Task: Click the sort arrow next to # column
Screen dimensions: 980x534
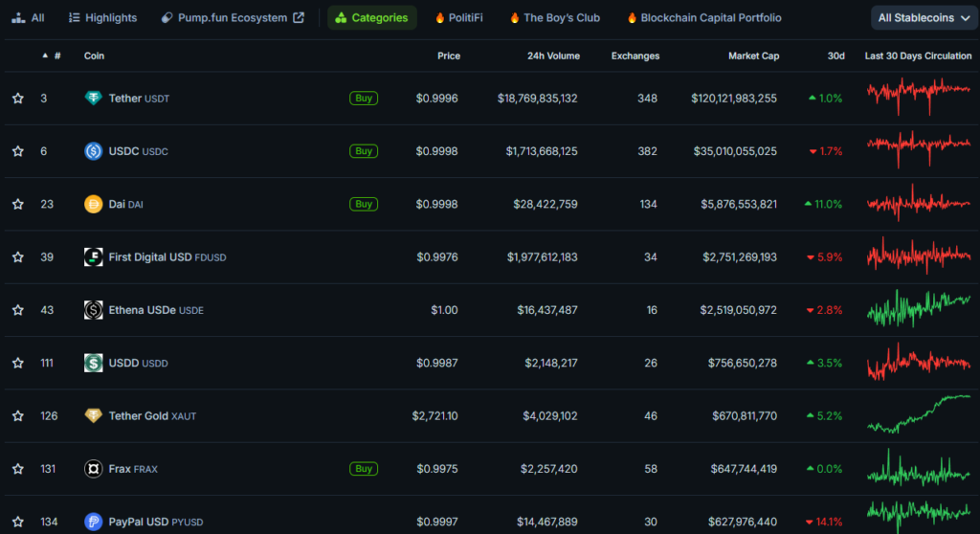Action: (45, 56)
